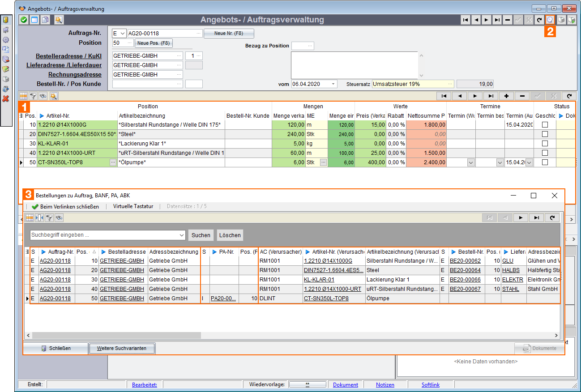Open the Virtuelle Tastatur menu item
The height and width of the screenshot is (392, 581).
coord(133,206)
